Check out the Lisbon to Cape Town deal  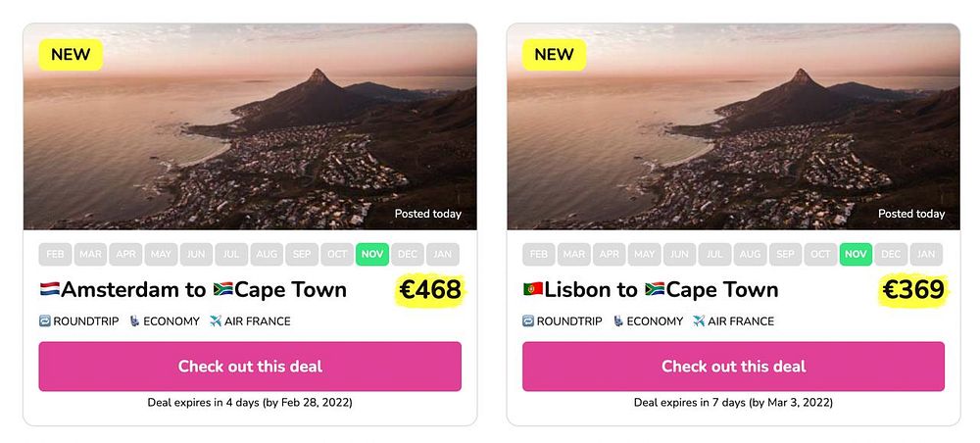[733, 367]
